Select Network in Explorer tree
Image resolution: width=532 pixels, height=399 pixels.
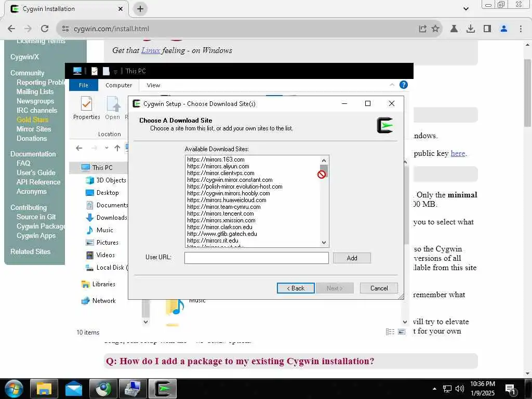tap(99, 301)
